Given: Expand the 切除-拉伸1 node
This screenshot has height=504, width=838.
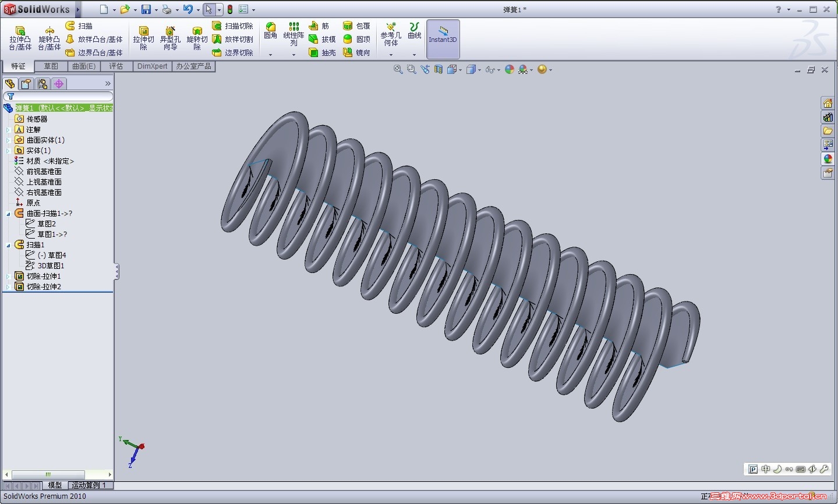Looking at the screenshot, I should 8,276.
